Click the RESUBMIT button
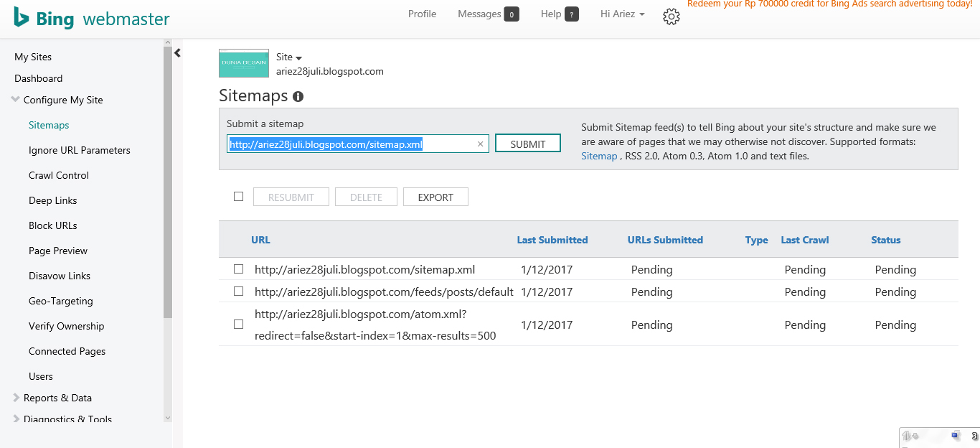The height and width of the screenshot is (448, 980). coord(291,197)
